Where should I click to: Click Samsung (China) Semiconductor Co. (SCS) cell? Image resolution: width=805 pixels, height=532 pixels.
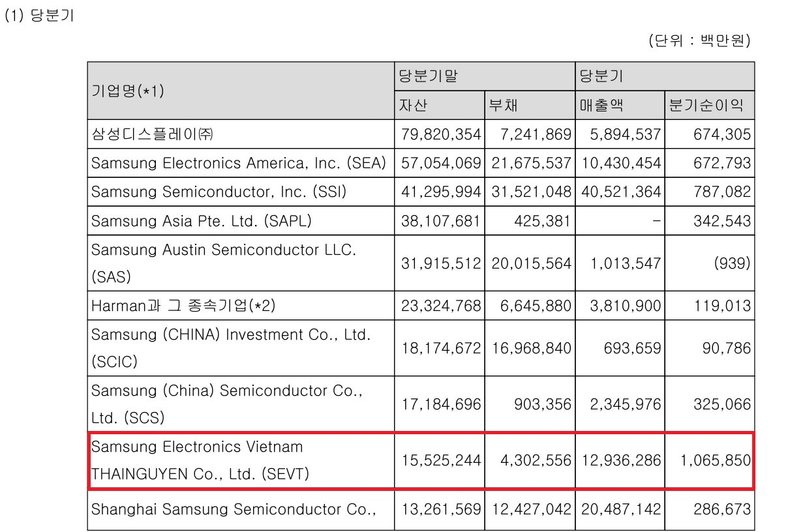tap(241, 404)
